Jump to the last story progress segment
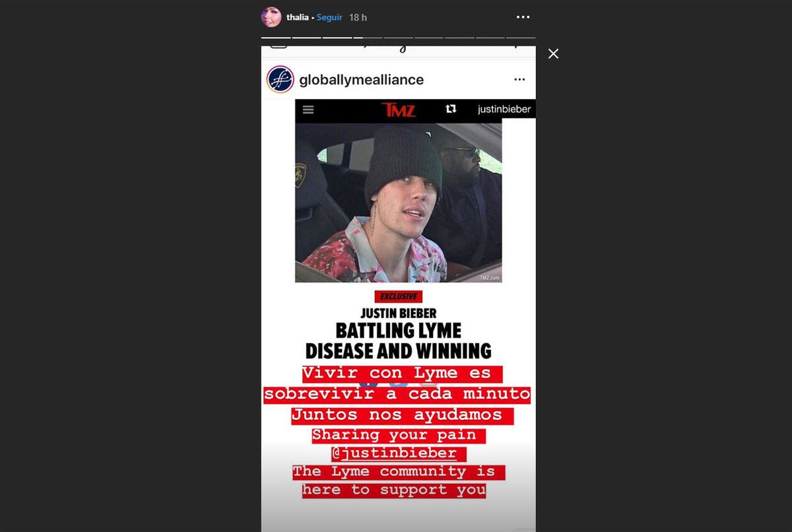Screen dimensions: 792x532 pos(521,38)
